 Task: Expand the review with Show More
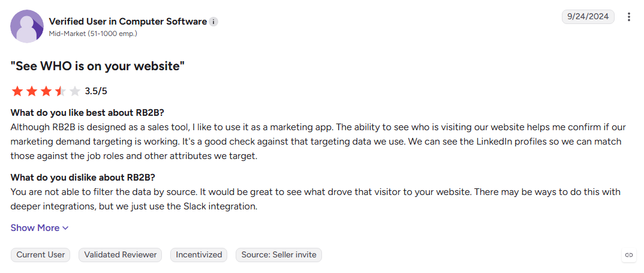tap(40, 228)
